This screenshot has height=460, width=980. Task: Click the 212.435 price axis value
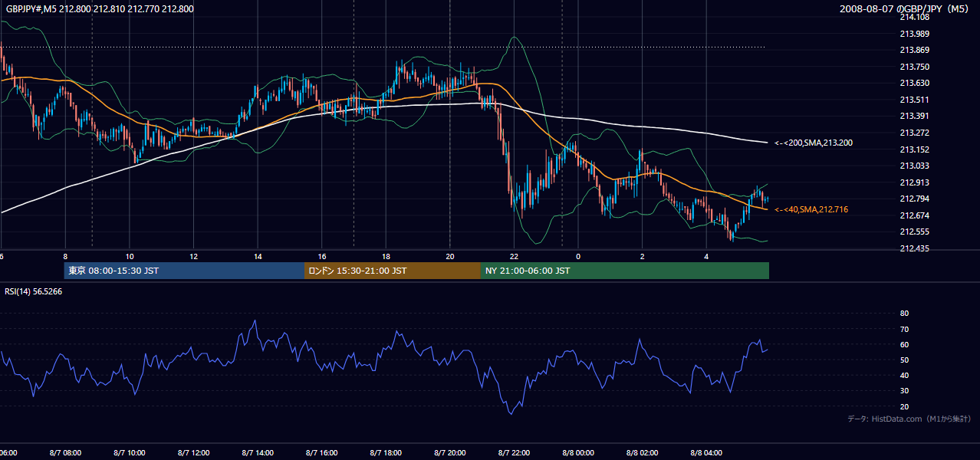pyautogui.click(x=913, y=248)
